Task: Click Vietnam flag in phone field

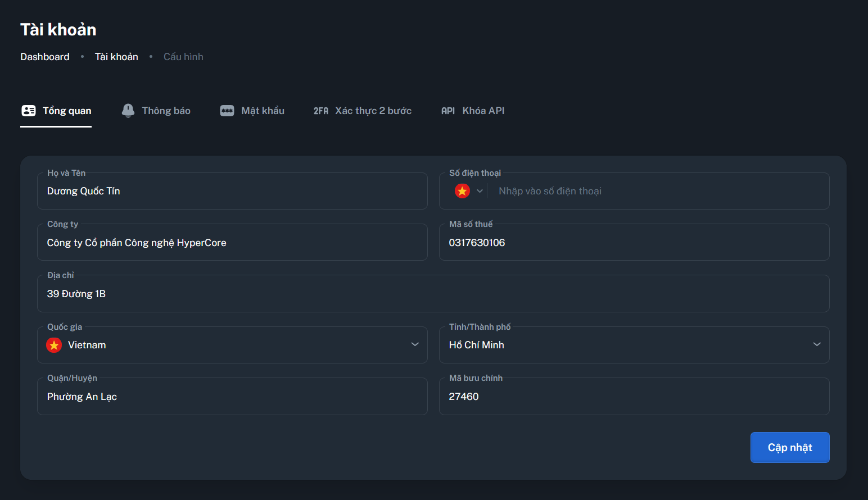Action: pos(462,191)
